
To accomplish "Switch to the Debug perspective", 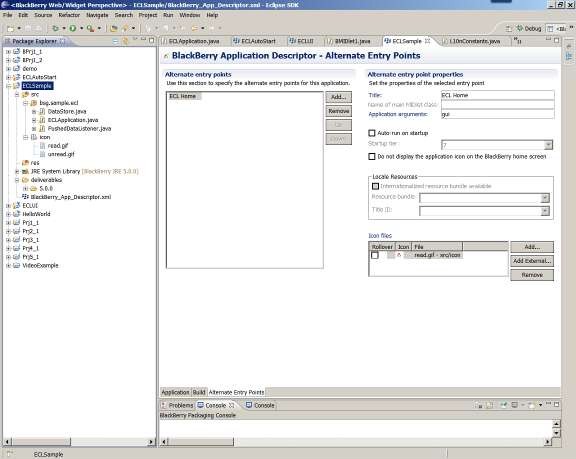I will [529, 29].
